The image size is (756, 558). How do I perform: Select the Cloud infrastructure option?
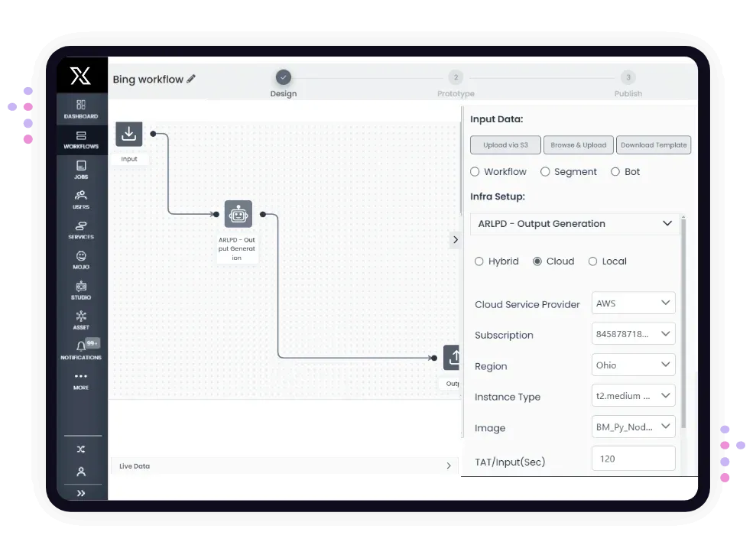click(537, 261)
